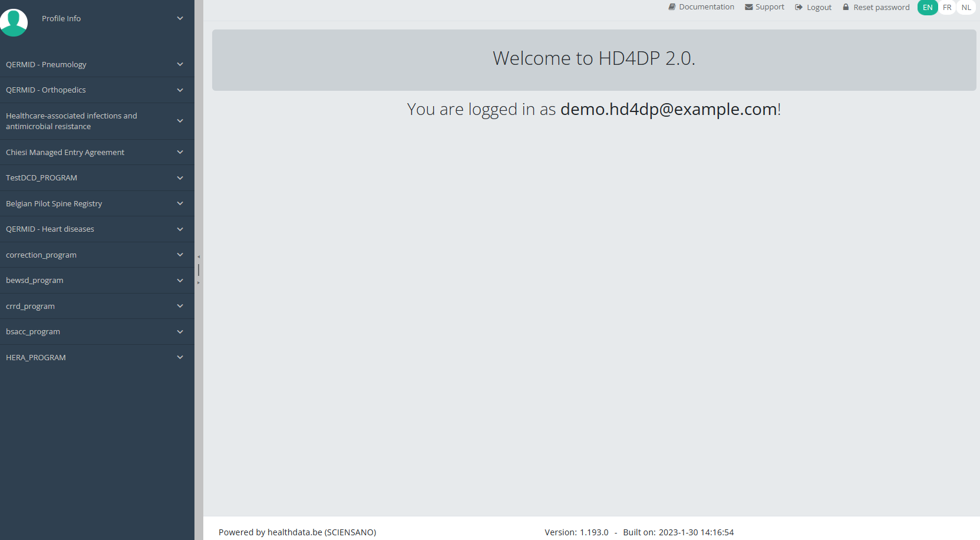Click the sidebar splitter handle

click(199, 270)
